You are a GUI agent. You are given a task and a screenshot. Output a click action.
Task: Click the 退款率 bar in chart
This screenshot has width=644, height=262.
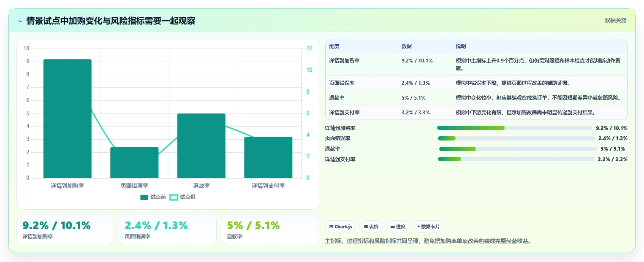(201, 146)
